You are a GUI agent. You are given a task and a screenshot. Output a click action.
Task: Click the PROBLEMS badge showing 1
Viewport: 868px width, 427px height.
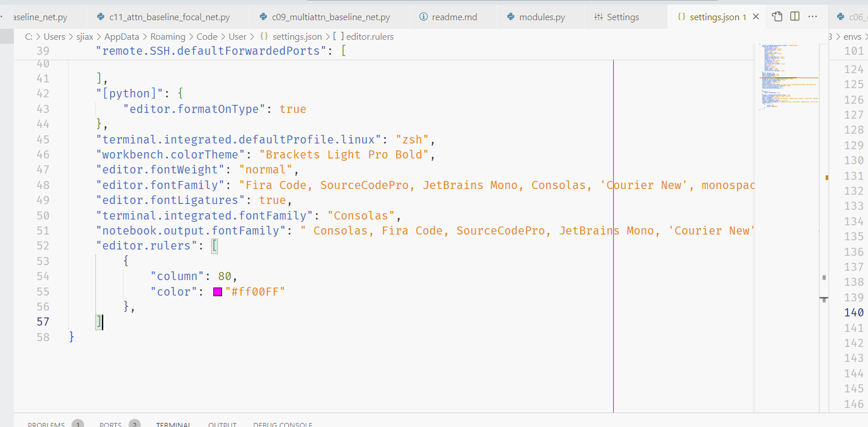(x=78, y=423)
